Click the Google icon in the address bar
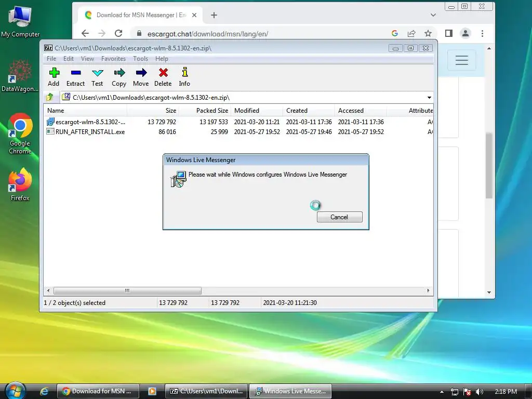This screenshot has height=399, width=532. click(395, 33)
